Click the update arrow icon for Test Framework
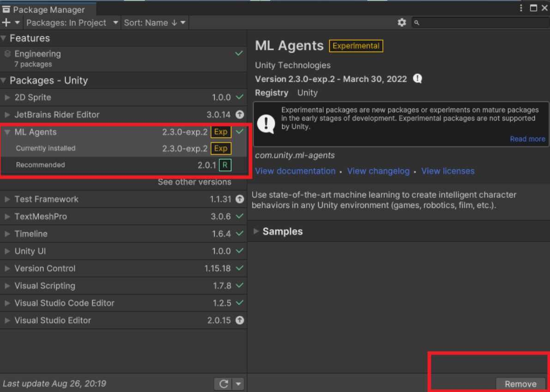This screenshot has width=550, height=392. coord(240,199)
